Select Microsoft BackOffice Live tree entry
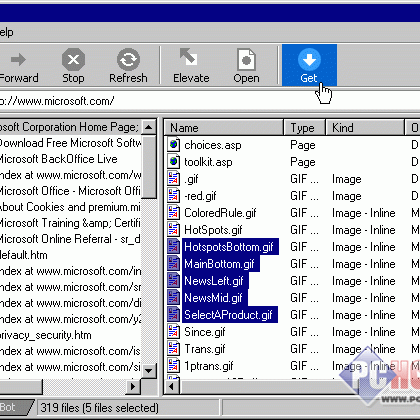 pyautogui.click(x=59, y=159)
